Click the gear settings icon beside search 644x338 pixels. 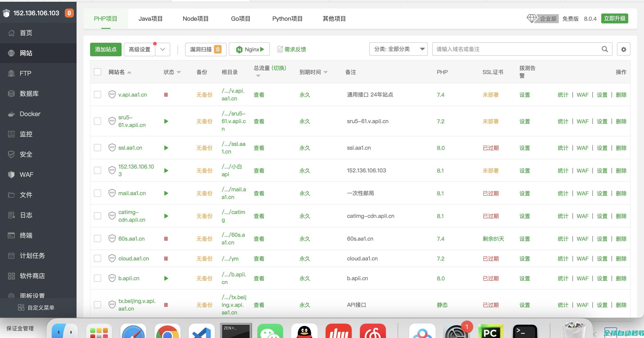pos(624,49)
